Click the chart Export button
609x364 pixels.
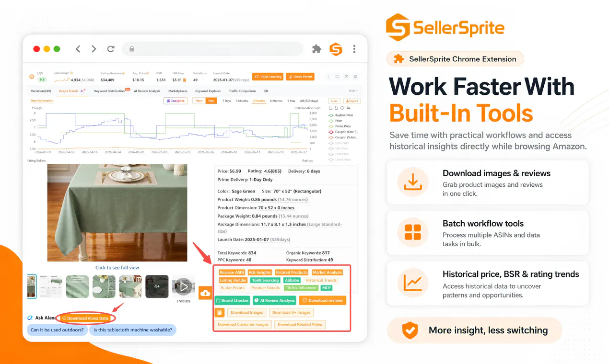(352, 101)
